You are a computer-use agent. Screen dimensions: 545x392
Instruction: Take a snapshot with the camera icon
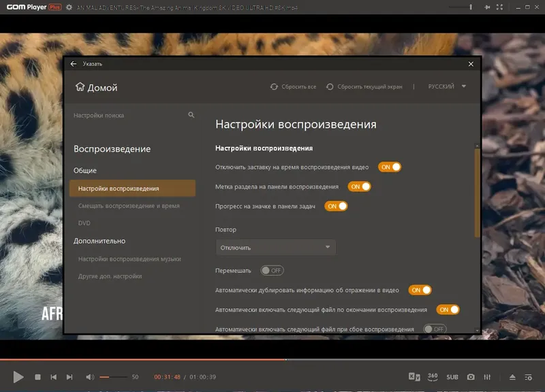(x=471, y=376)
